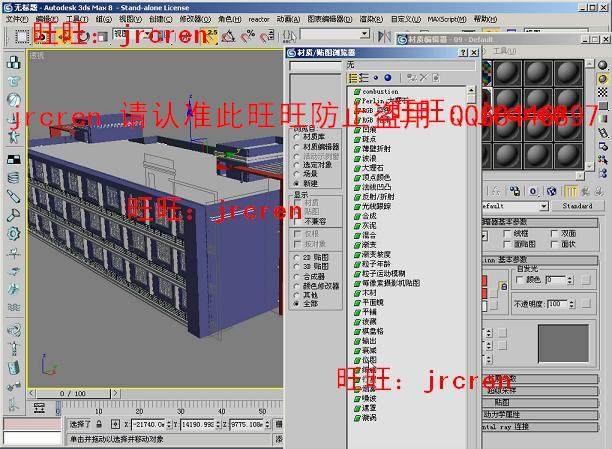This screenshot has width=612, height=449.
Task: Enable 线框 wireframe checkbox
Action: pos(507,233)
